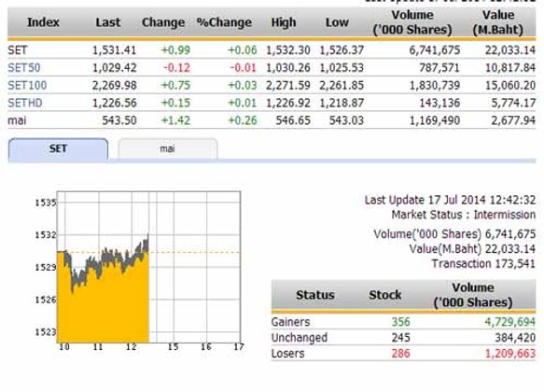Click the Value(M.Baht) 22,033.14 summary line
The height and width of the screenshot is (392, 544).
pyautogui.click(x=472, y=249)
